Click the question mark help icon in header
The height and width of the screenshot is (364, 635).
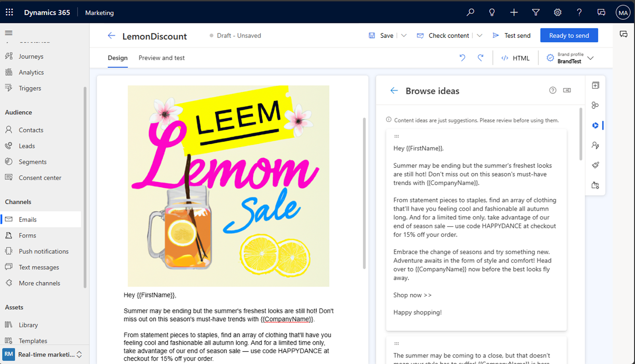pyautogui.click(x=579, y=12)
